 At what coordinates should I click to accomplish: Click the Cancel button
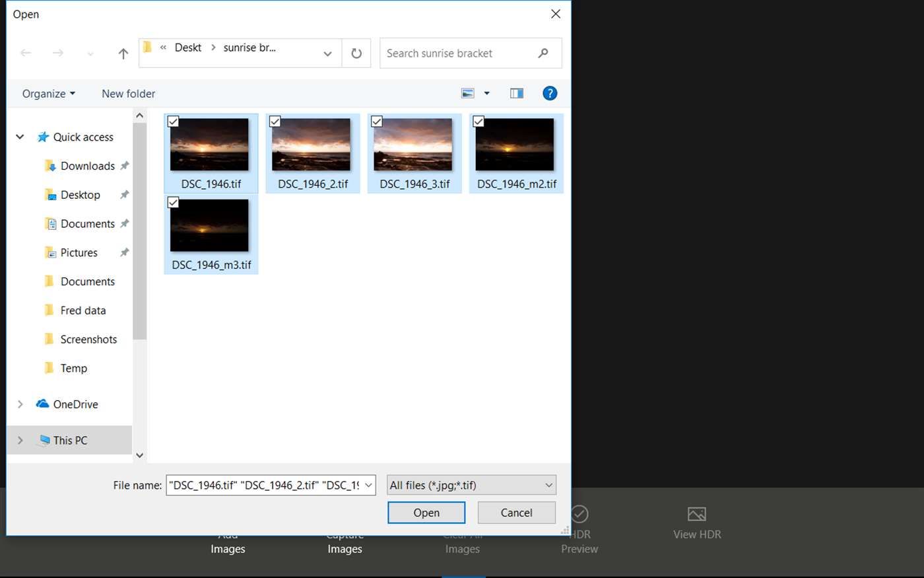click(x=516, y=513)
